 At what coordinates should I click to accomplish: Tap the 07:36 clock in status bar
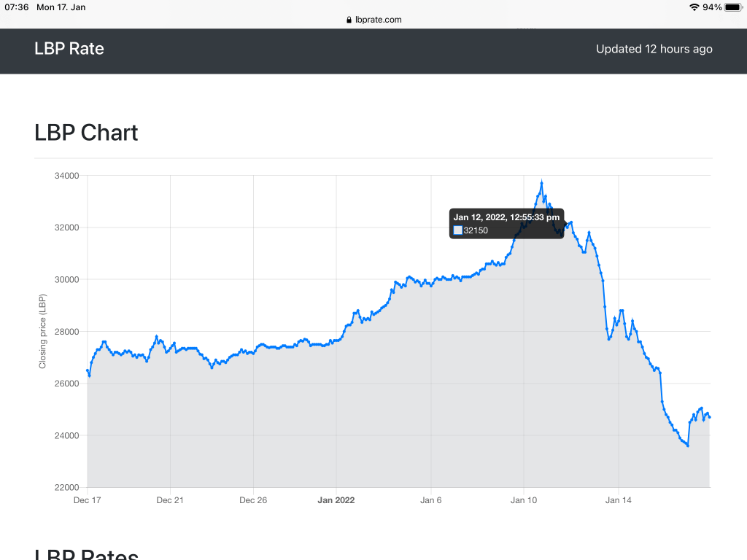17,7
